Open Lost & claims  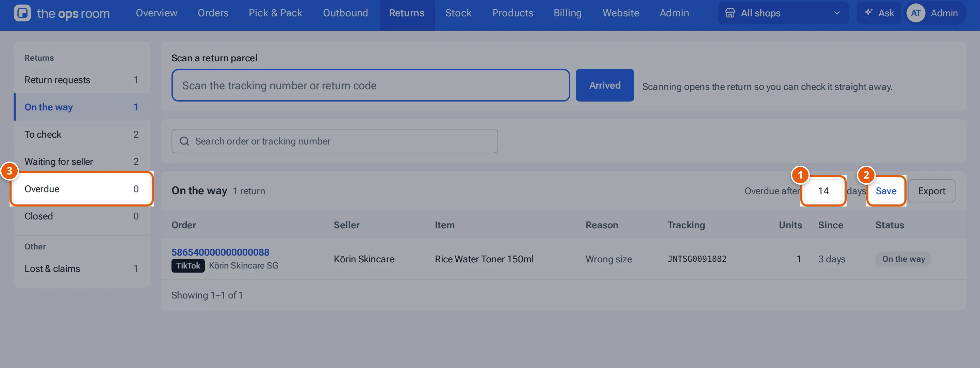point(82,269)
